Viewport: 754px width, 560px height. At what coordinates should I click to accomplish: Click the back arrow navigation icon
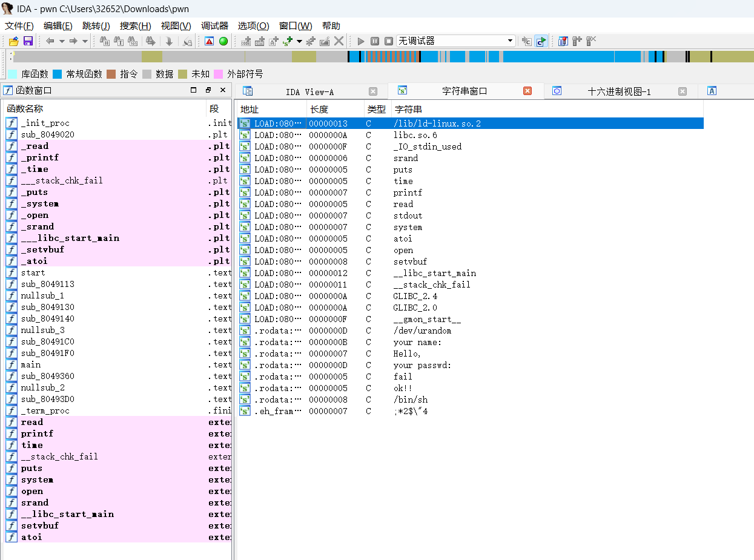click(x=50, y=41)
